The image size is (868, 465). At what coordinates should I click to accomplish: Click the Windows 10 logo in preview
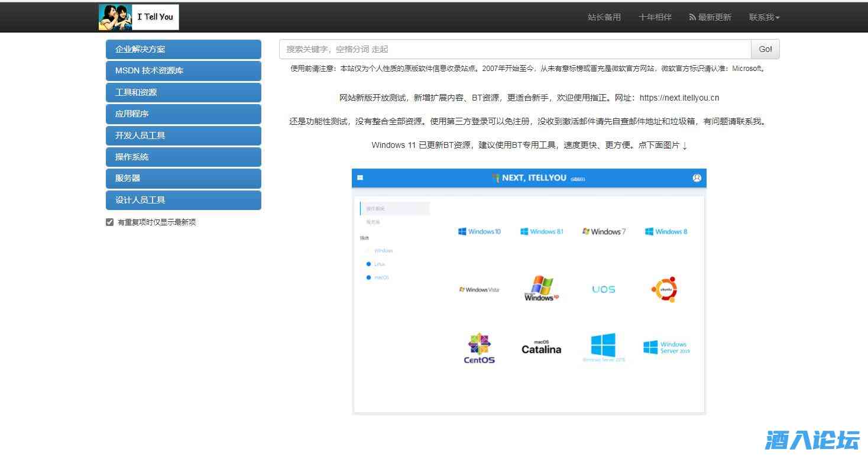tap(479, 231)
